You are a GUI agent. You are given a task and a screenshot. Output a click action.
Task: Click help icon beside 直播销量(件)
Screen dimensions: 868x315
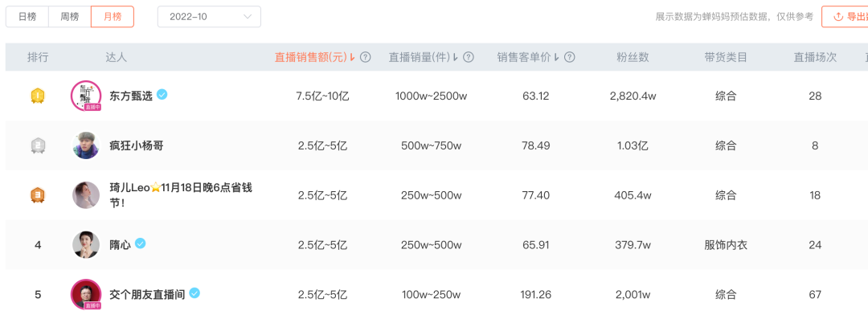[x=469, y=57]
